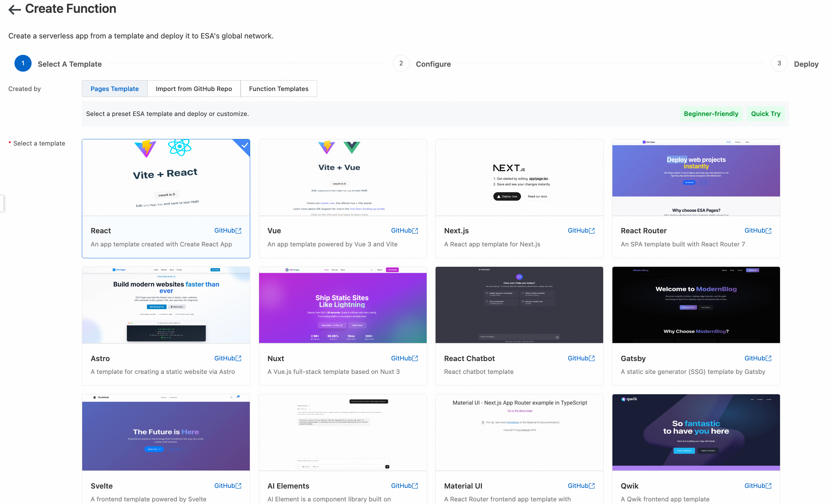
Task: Click the step 1 circle for Select A Template
Action: pyautogui.click(x=23, y=63)
